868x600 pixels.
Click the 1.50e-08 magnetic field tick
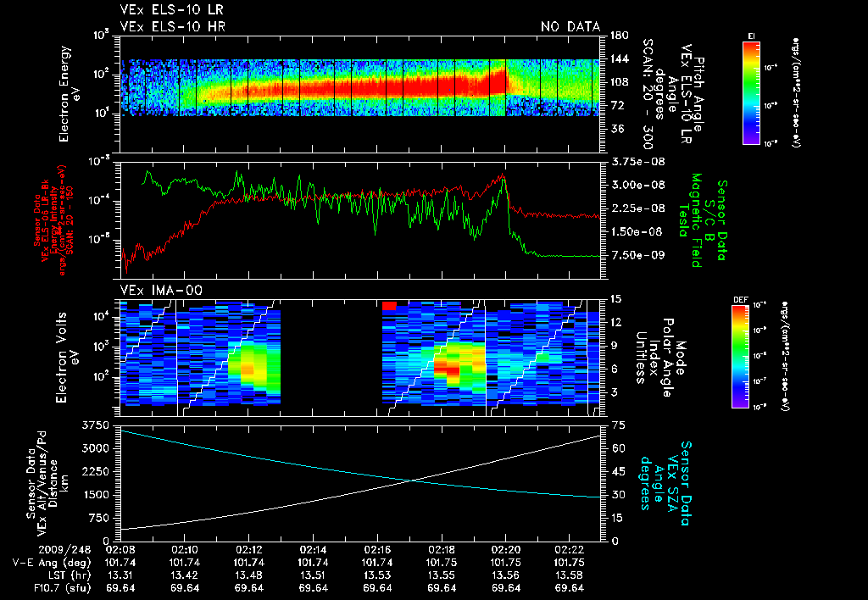(x=637, y=232)
